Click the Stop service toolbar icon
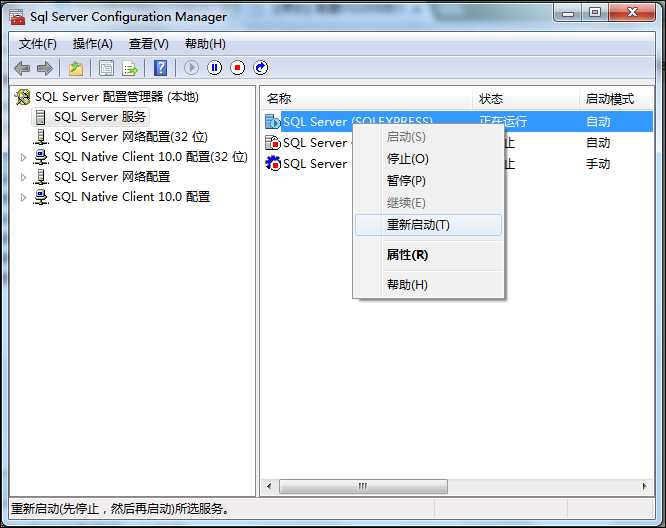666x528 pixels. (x=237, y=68)
